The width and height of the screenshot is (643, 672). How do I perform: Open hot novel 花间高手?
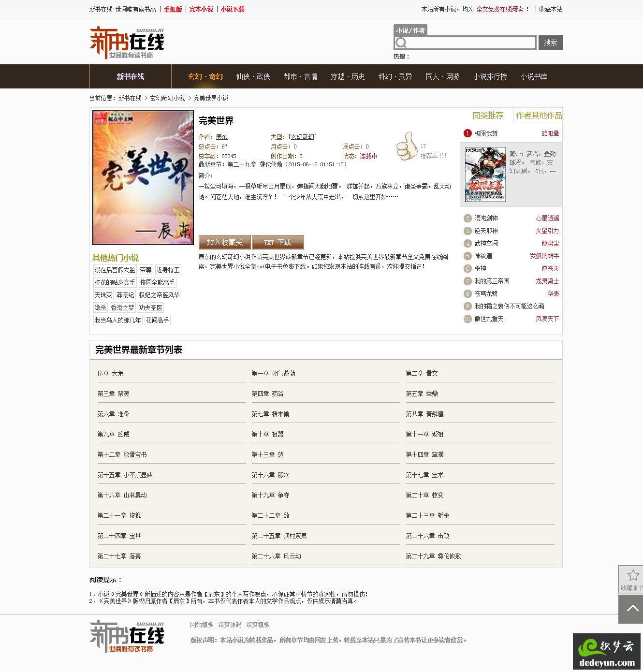coord(157,320)
